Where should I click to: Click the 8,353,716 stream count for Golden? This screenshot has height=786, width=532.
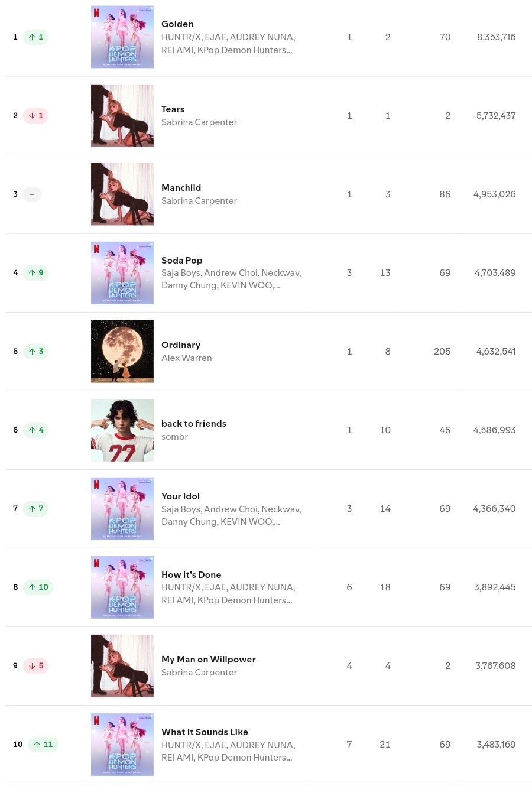496,37
